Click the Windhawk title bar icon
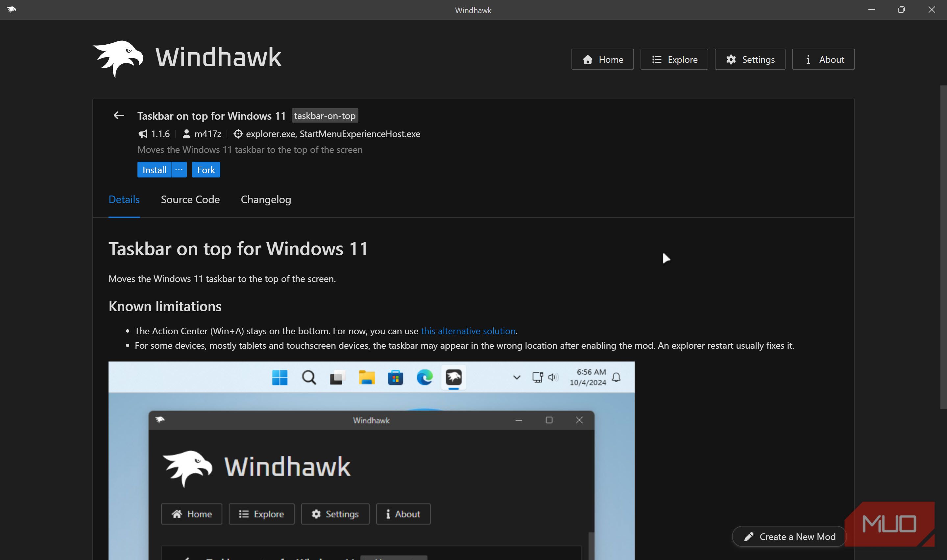 (x=12, y=10)
